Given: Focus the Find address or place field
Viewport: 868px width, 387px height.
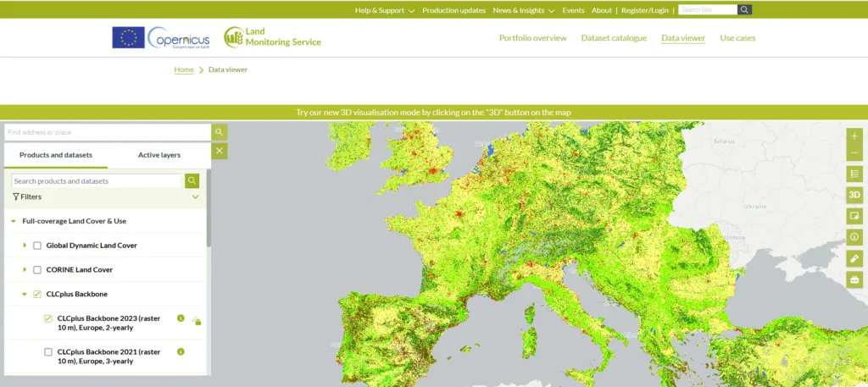Looking at the screenshot, I should click(x=108, y=132).
